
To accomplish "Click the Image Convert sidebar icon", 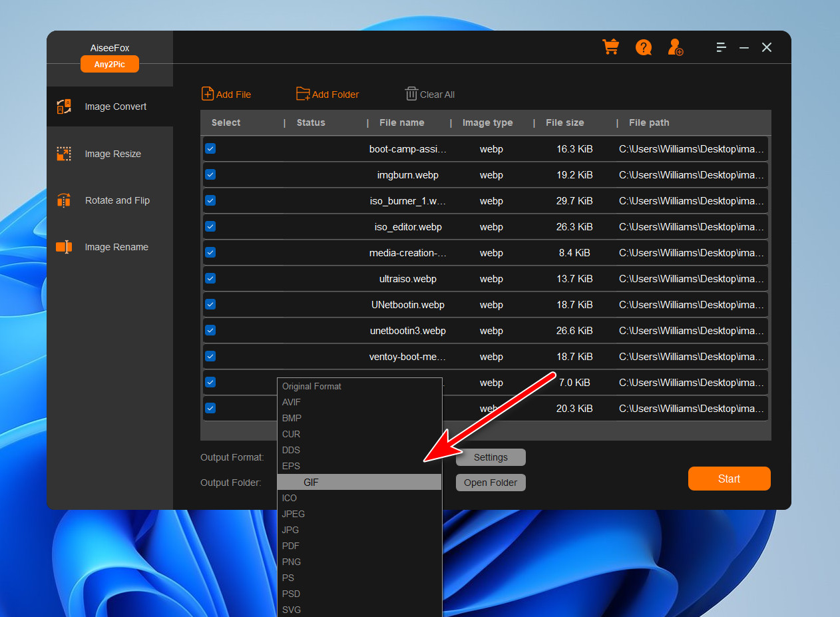I will click(64, 106).
